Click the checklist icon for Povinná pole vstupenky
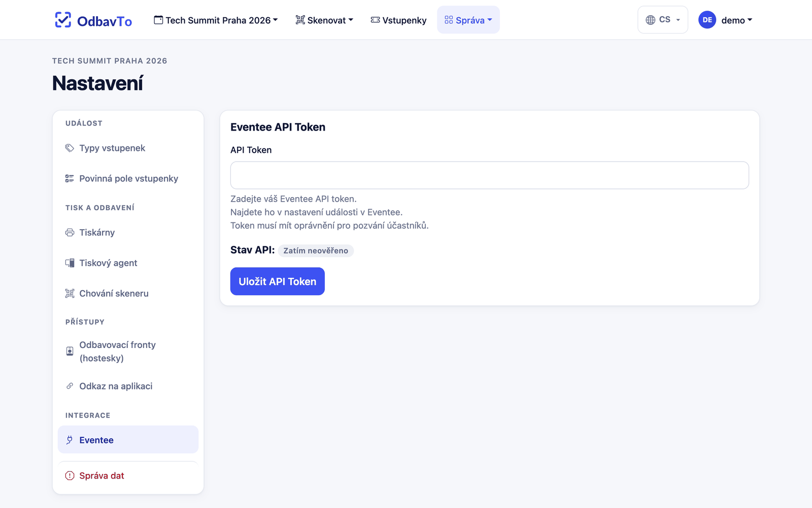This screenshot has width=812, height=508. (x=70, y=178)
